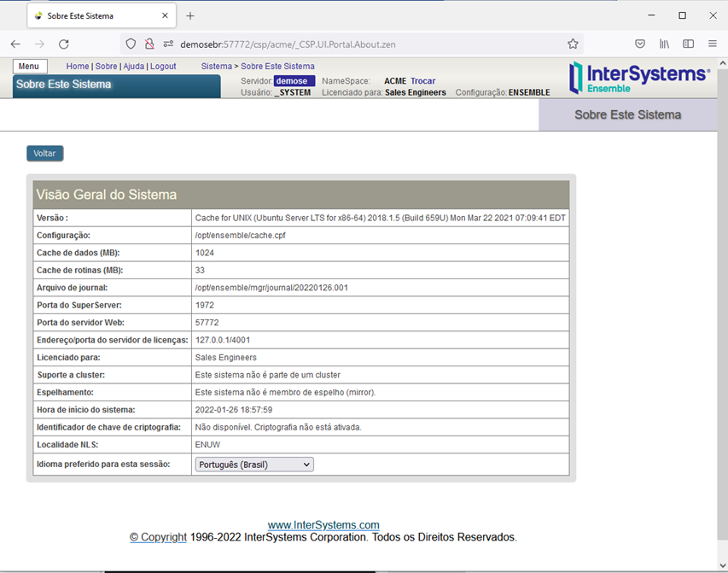Image resolution: width=728 pixels, height=573 pixels.
Task: Open site permissions icon in address bar
Action: click(x=168, y=44)
